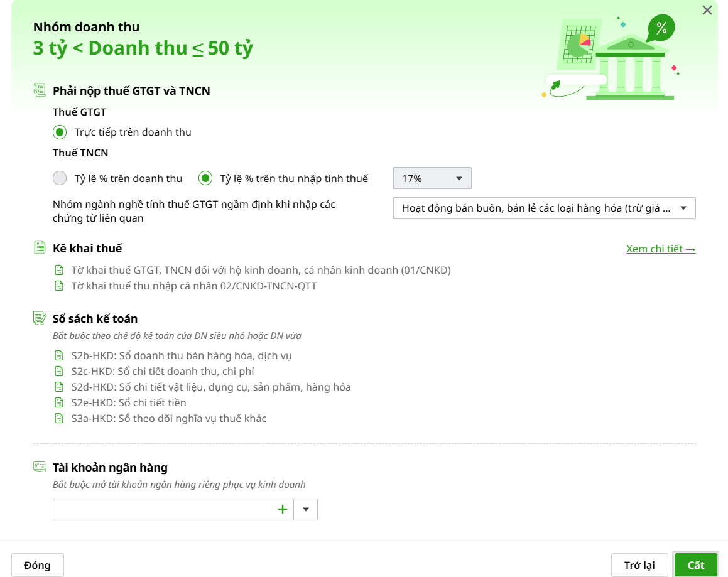
Task: Click the Đóng button at bottom left
Action: 38,565
